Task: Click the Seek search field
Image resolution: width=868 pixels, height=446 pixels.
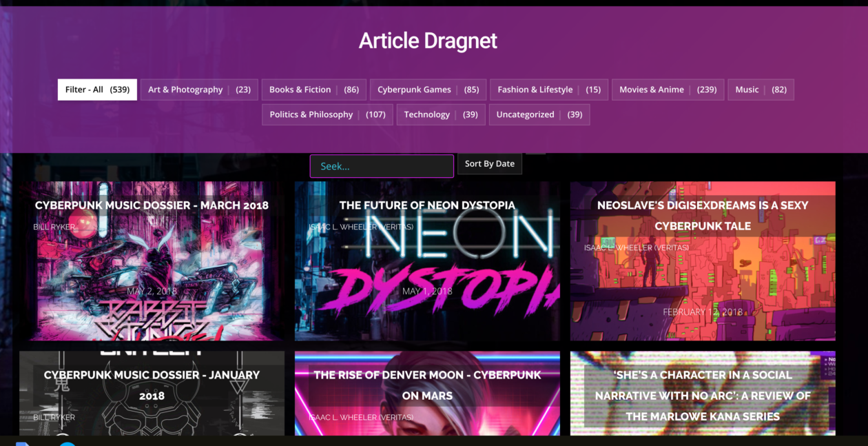Action: coord(382,166)
